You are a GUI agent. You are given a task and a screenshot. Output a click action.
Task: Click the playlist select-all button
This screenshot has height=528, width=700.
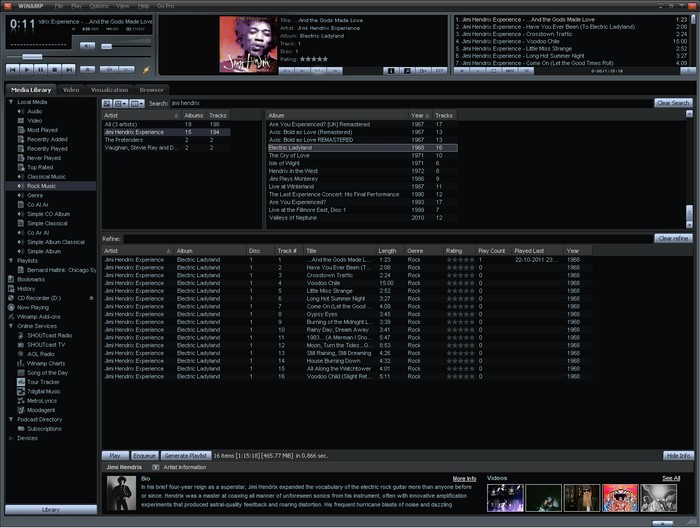[x=494, y=71]
